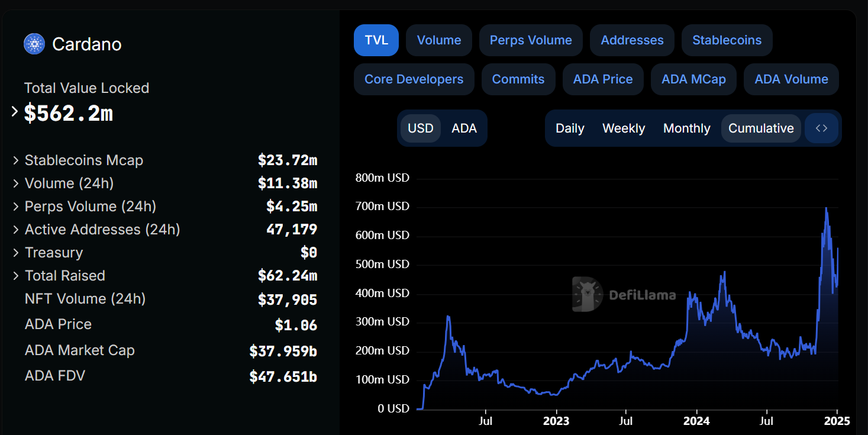
Task: Enable the Stablecoins chart series
Action: 727,40
